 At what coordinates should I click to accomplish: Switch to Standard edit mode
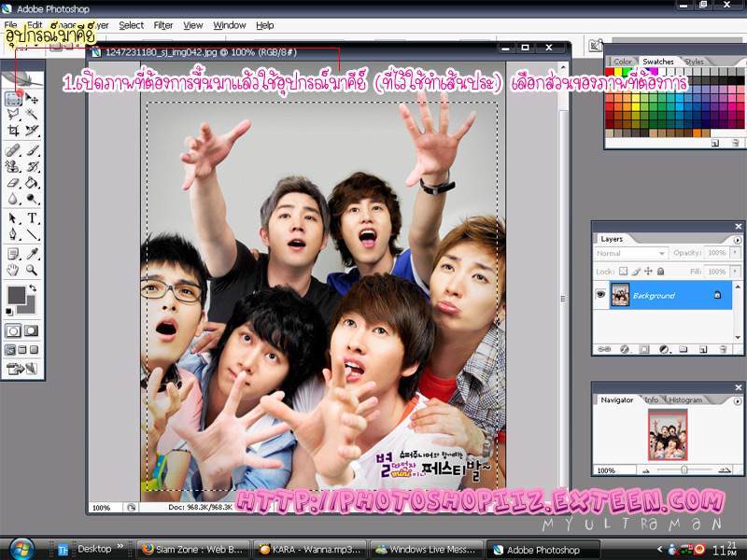[x=13, y=331]
